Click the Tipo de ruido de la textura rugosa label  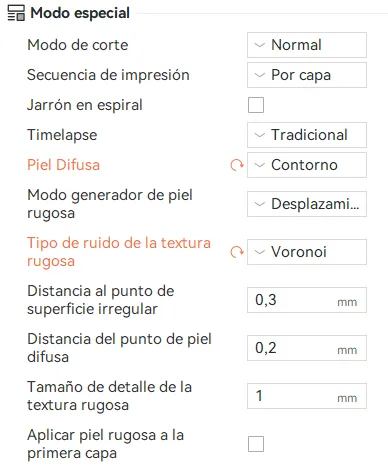click(x=119, y=252)
